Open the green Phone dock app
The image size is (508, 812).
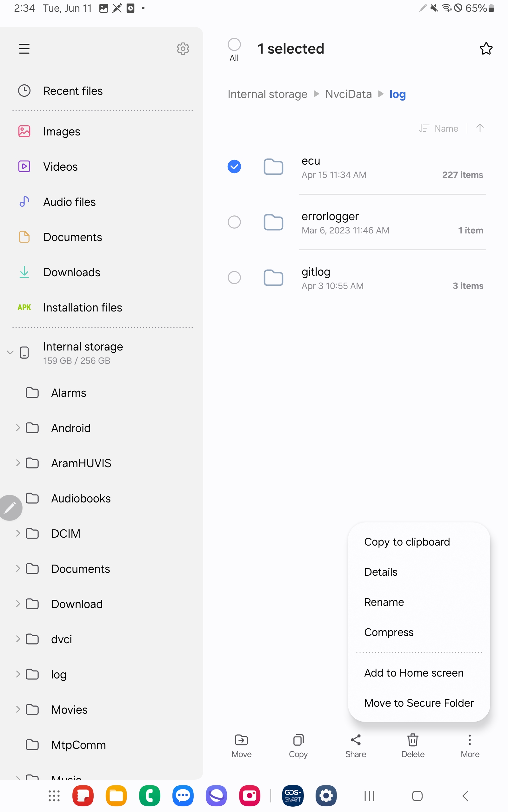(x=150, y=796)
